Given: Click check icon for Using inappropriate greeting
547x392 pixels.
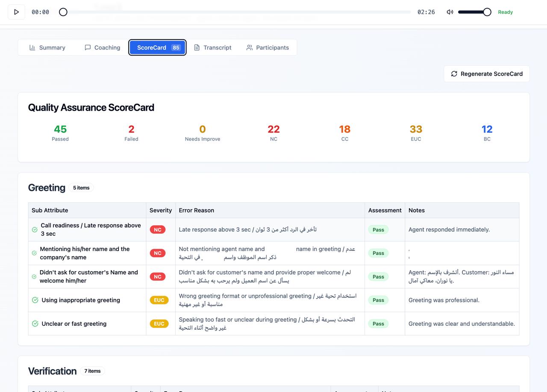Looking at the screenshot, I should (x=35, y=300).
